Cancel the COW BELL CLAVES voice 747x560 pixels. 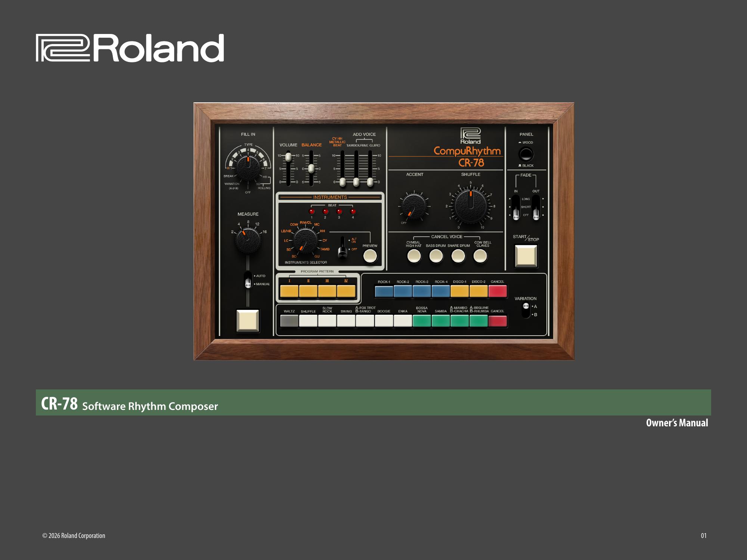(480, 256)
